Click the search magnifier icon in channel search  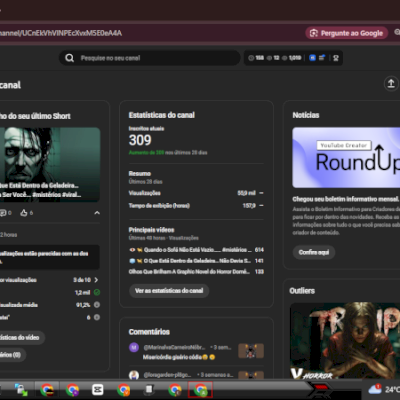tap(69, 58)
